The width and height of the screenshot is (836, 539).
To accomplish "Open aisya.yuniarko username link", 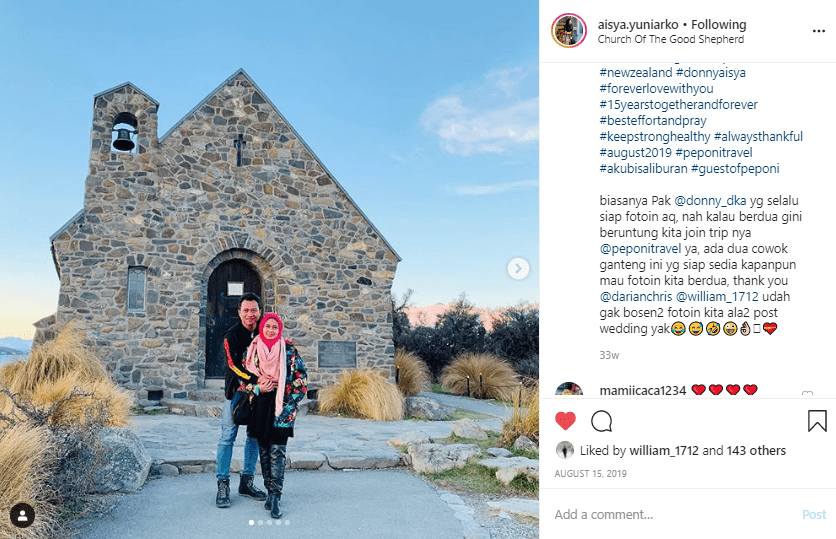I will coord(638,25).
